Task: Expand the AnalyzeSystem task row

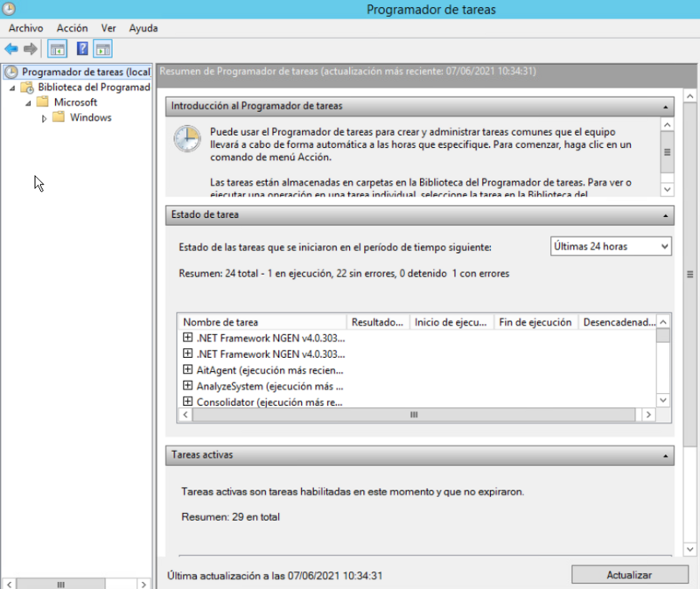Action: (x=187, y=385)
